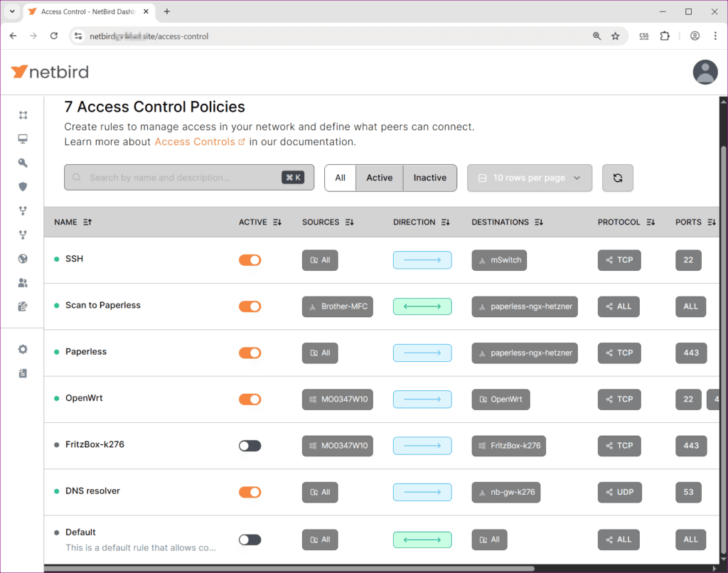This screenshot has width=728, height=573.
Task: Open the SSH policy name
Action: (74, 259)
